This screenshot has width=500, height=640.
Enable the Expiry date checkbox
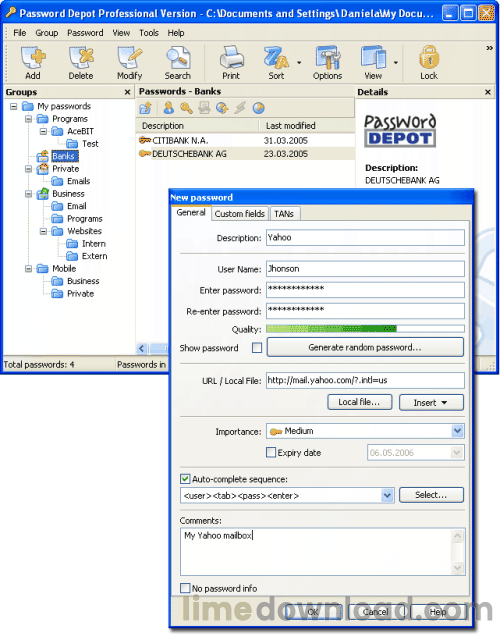(x=271, y=452)
